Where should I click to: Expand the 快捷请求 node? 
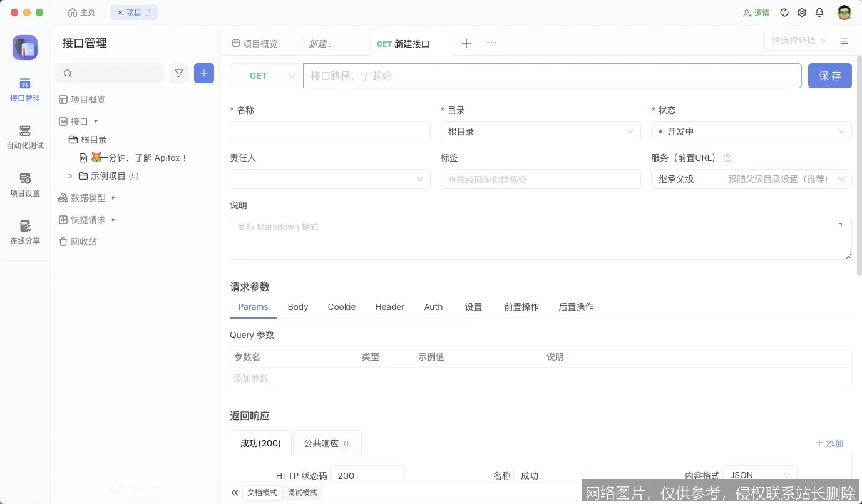pos(113,220)
